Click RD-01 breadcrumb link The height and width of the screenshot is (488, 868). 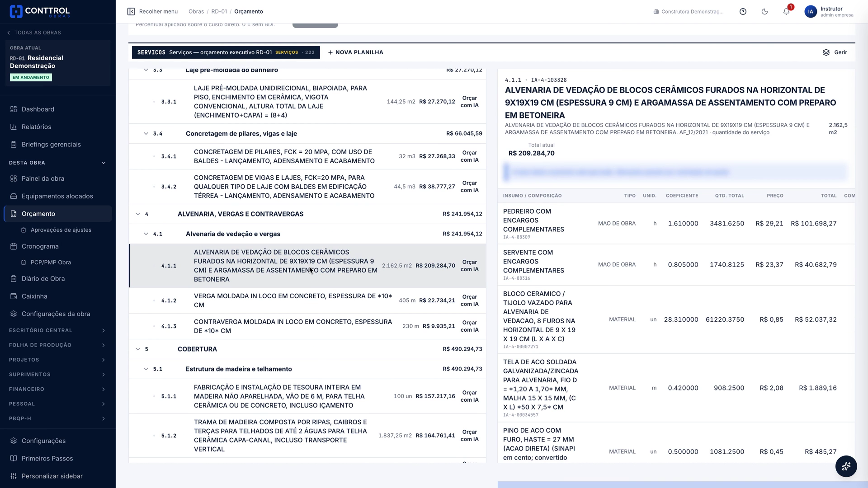219,11
